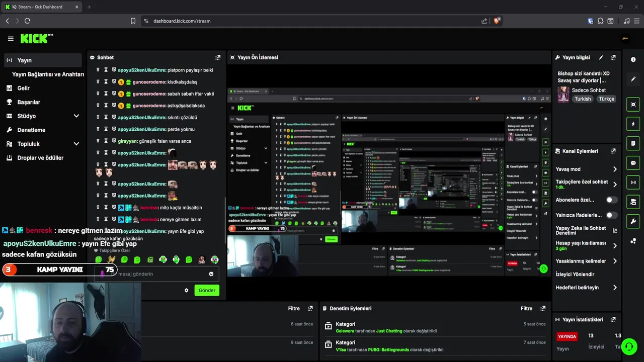This screenshot has width=644, height=362.
Task: Open Yayın in the sidebar
Action: [x=43, y=60]
